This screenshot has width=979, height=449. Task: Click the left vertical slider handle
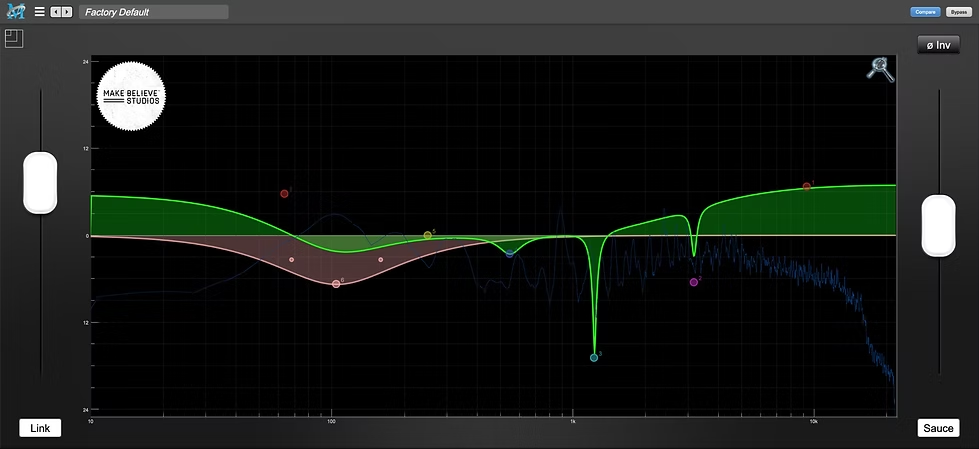tap(40, 183)
